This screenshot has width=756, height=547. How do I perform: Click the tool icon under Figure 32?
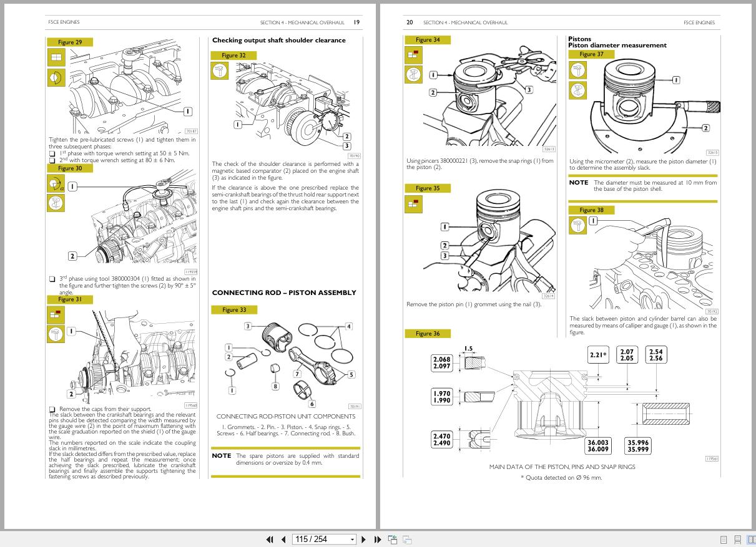point(220,70)
